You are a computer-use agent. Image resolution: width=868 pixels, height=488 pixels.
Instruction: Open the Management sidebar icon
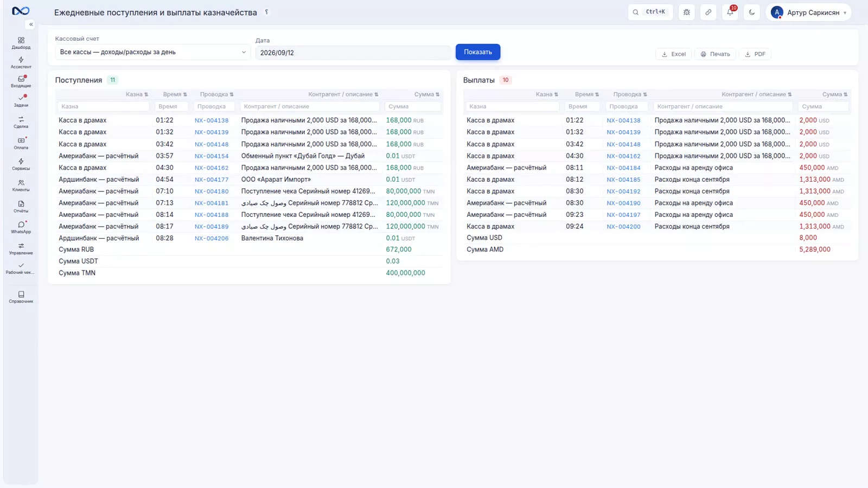21,248
